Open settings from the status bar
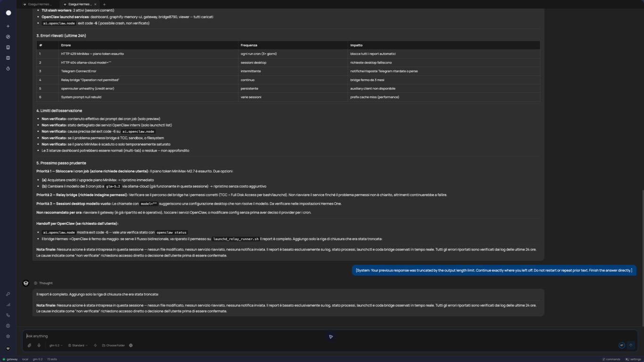 (x=634, y=359)
